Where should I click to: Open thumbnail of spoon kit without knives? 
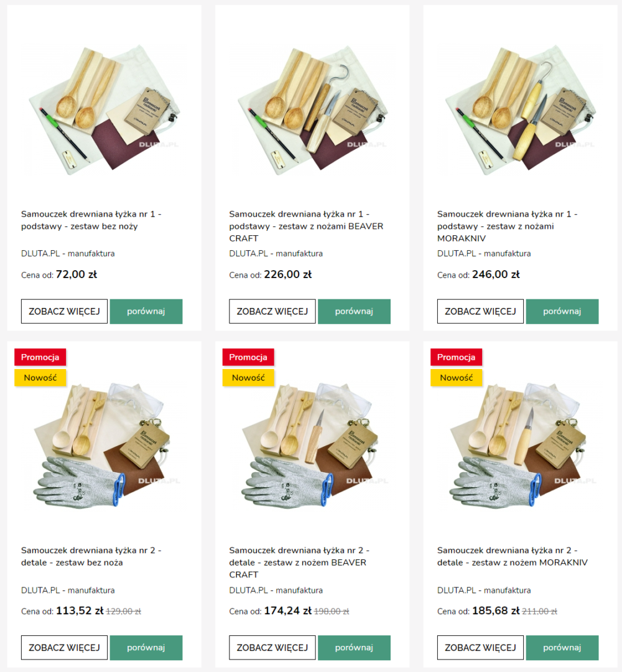click(104, 110)
